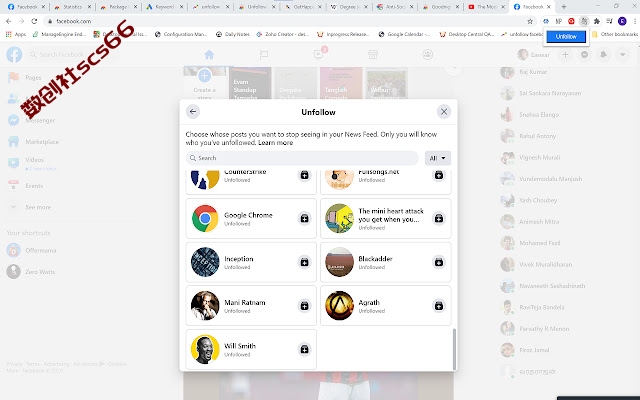Toggle follow button for Blackadder

(x=439, y=262)
